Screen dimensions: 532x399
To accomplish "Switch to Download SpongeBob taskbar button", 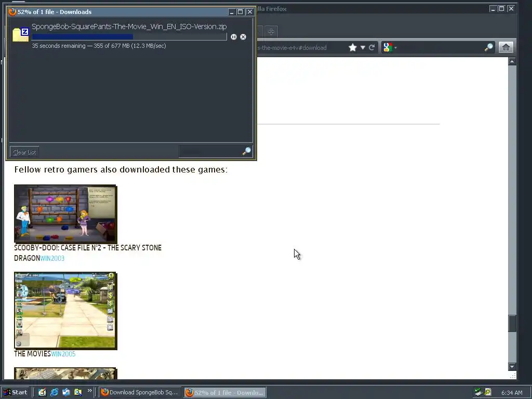I will 140,392.
